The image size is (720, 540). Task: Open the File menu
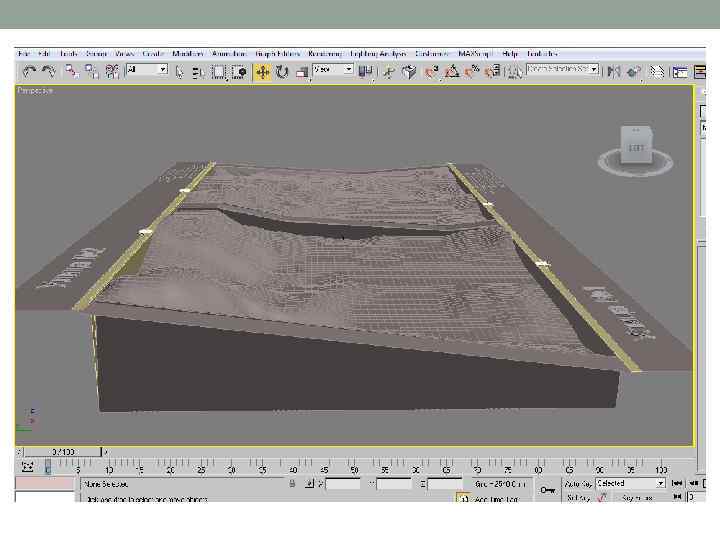point(24,54)
